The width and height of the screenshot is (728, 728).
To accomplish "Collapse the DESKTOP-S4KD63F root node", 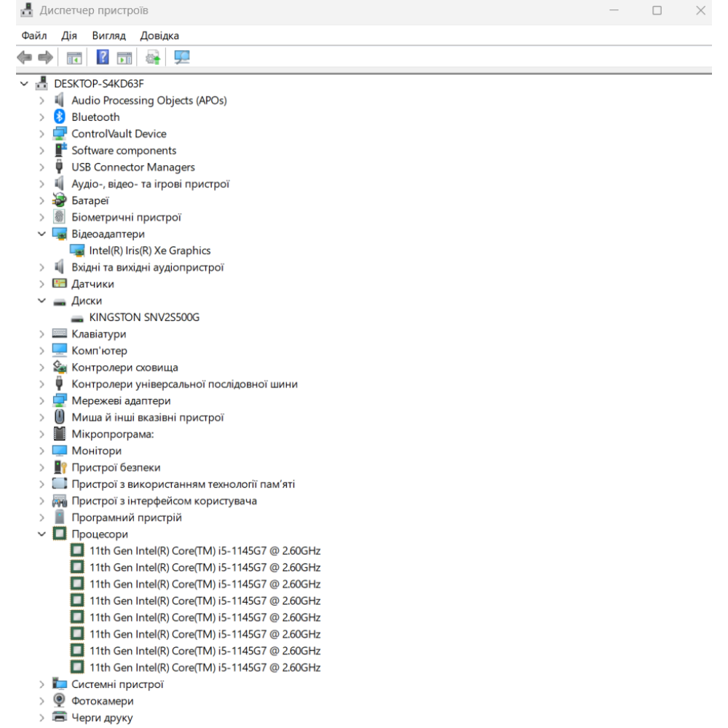I will pyautogui.click(x=25, y=84).
